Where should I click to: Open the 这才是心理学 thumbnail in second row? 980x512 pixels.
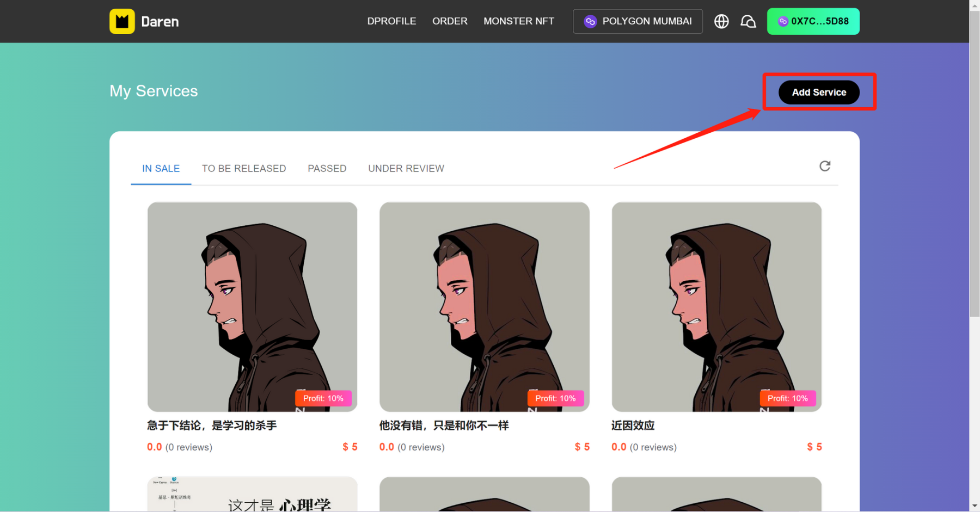[252, 494]
